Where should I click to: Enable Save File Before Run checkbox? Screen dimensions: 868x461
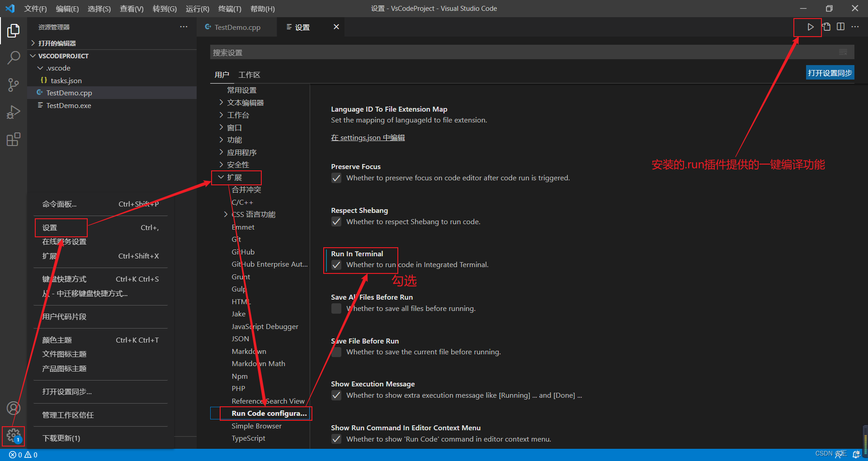click(336, 352)
